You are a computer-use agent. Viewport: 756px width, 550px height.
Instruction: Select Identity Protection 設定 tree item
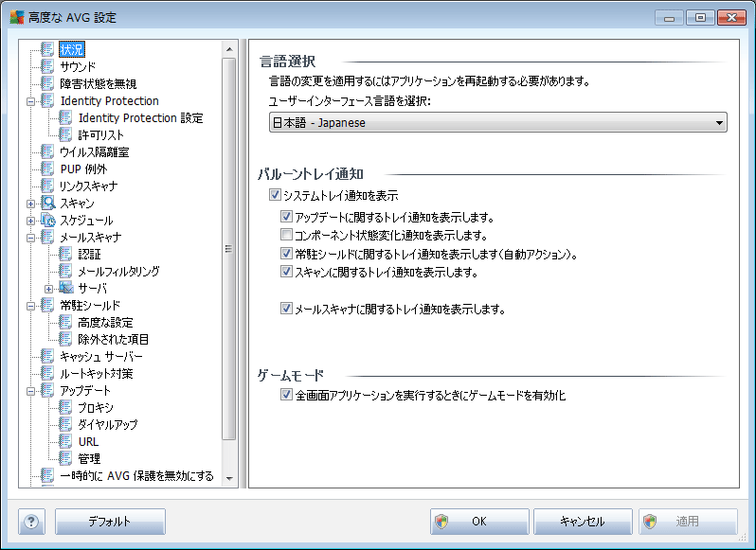click(x=141, y=118)
